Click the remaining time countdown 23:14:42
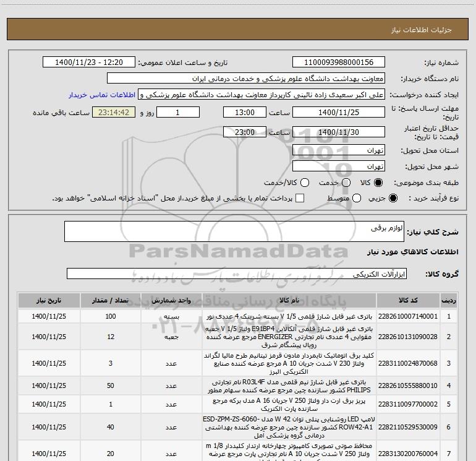This screenshot has height=461, width=476. [x=114, y=112]
